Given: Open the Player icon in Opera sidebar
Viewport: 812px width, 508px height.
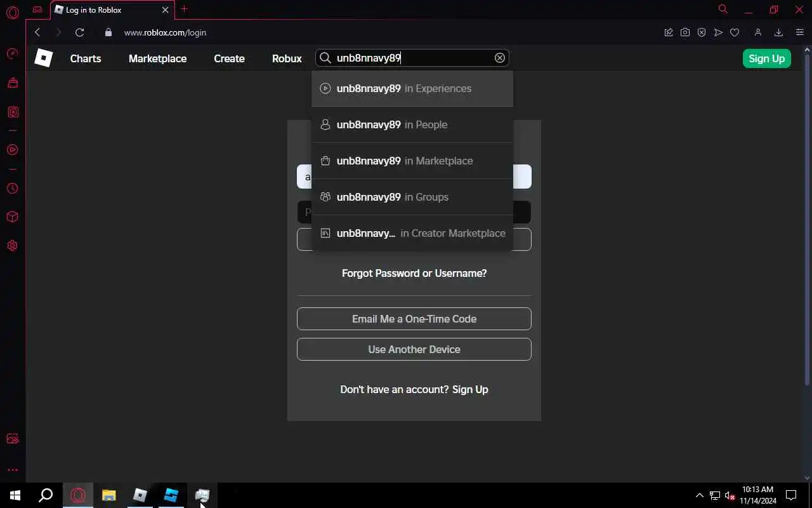Looking at the screenshot, I should [12, 150].
